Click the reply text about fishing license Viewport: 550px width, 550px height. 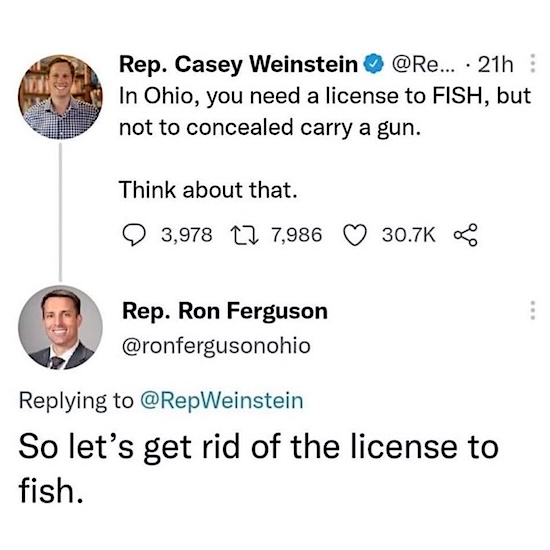coord(259,469)
